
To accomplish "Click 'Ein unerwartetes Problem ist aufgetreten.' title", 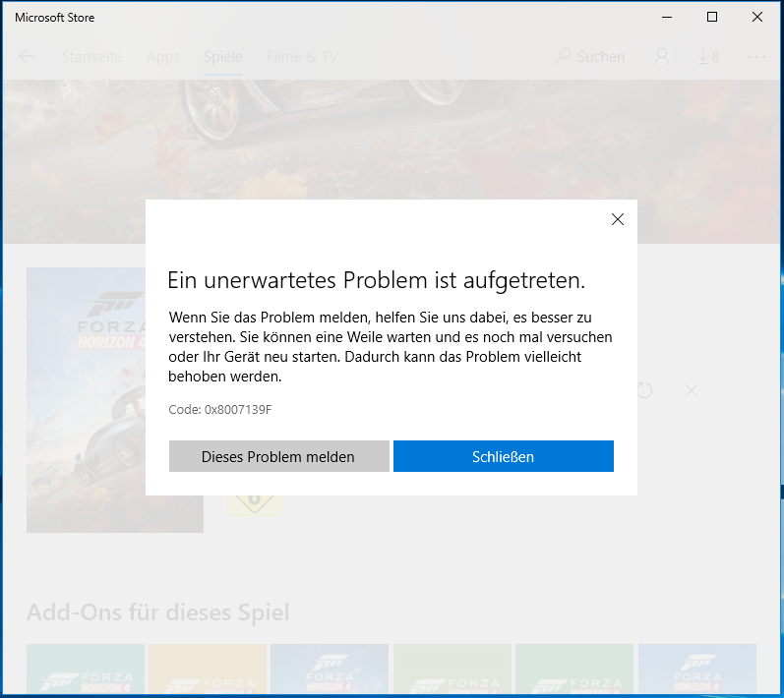I will [x=376, y=280].
